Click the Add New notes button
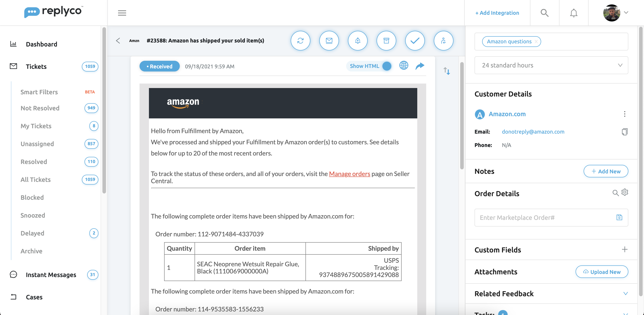This screenshot has height=315, width=644. (606, 171)
